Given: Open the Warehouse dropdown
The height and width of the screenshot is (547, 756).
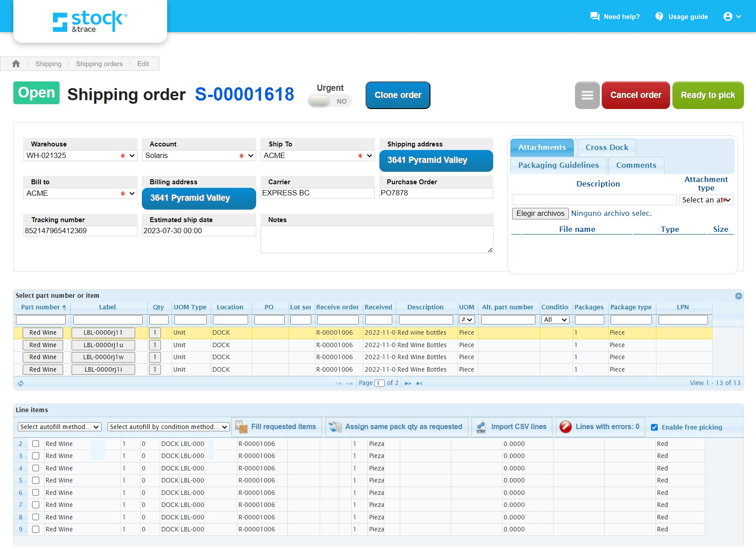Looking at the screenshot, I should (x=131, y=155).
